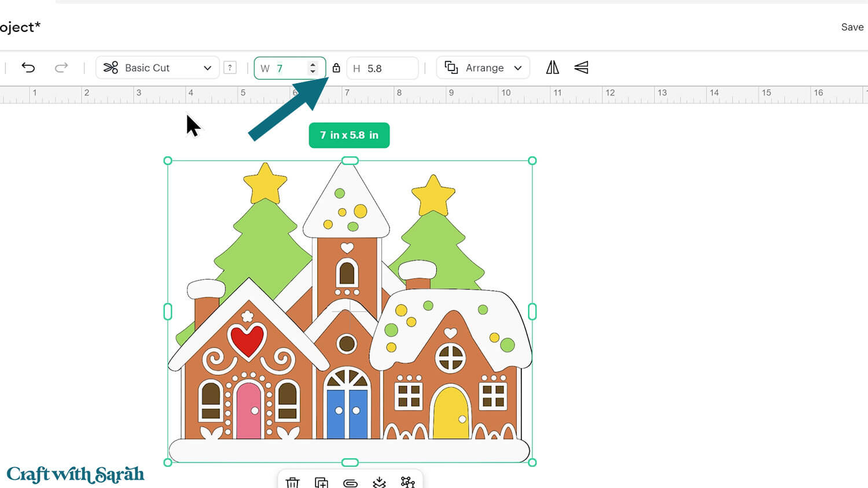Click the width value input field
This screenshot has width=868, height=488.
point(288,68)
